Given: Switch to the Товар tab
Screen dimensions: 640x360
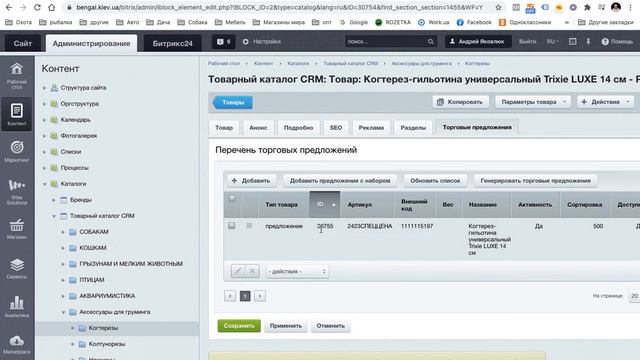Looking at the screenshot, I should (x=224, y=128).
